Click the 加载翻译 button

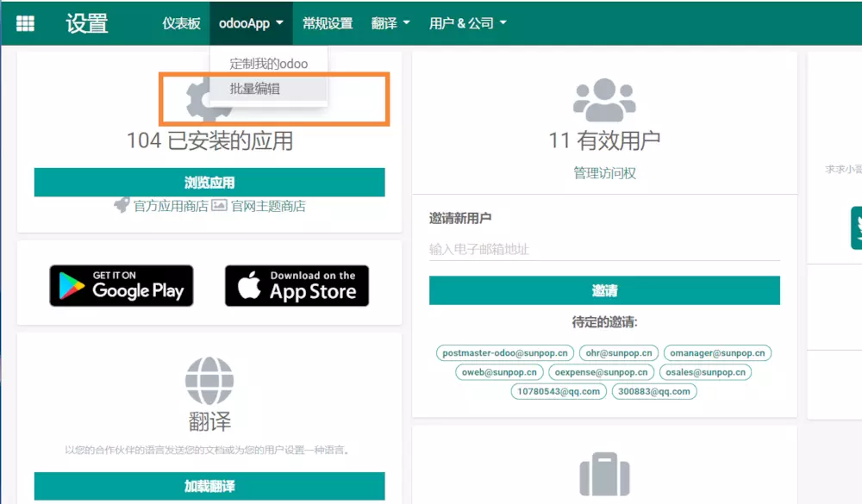209,486
